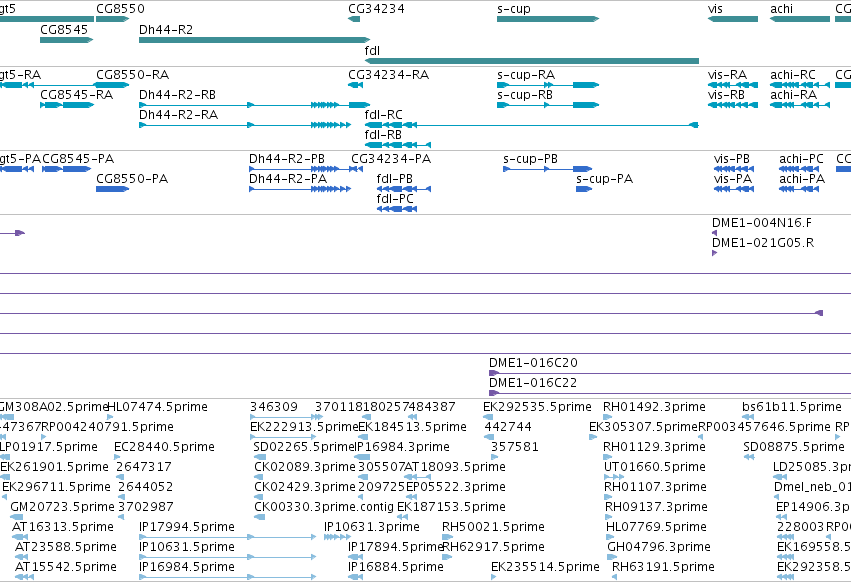This screenshot has height=582, width=851.
Task: Select the Dh44-R2 gene bar
Action: (254, 40)
